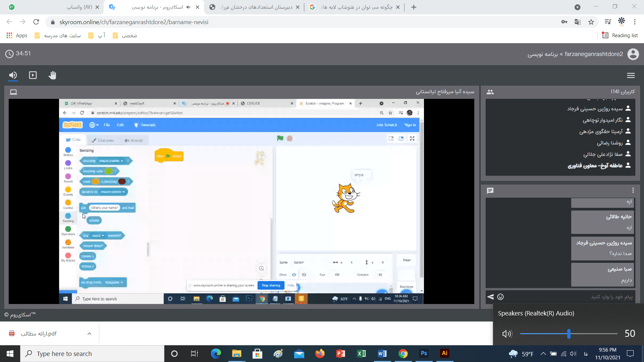Viewport: 644px width, 362px height.
Task: Switch to the Skyroom برنامه نویسی tab
Action: point(154,7)
